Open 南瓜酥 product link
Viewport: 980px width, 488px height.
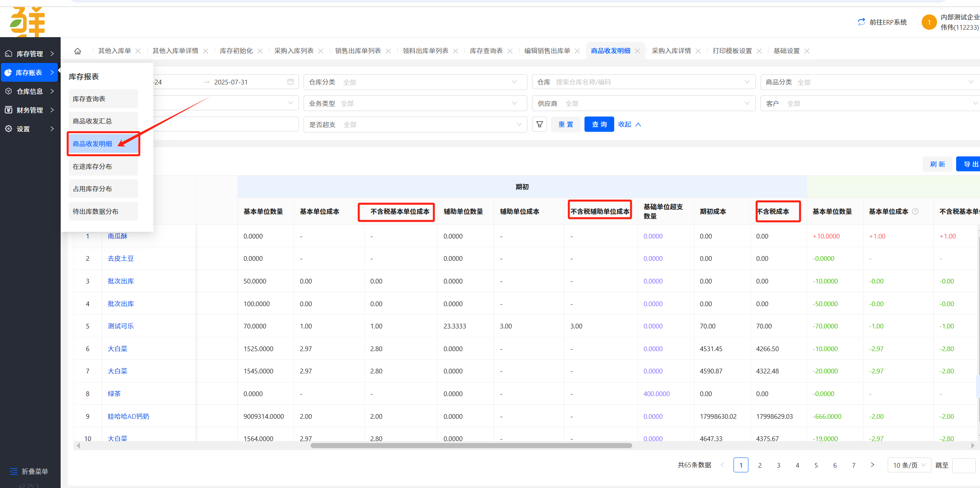tap(117, 236)
